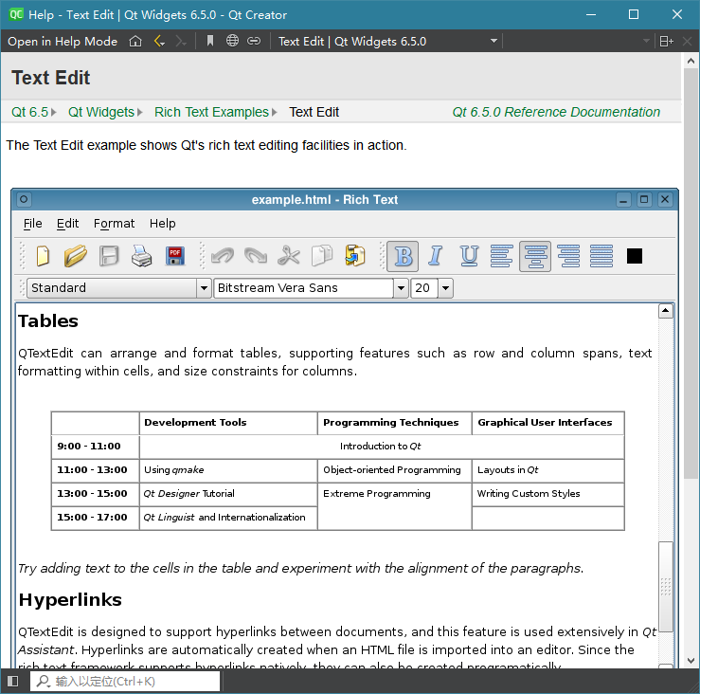Click the font family dropdown arrow
Viewport: 701px width, 694px height.
401,288
